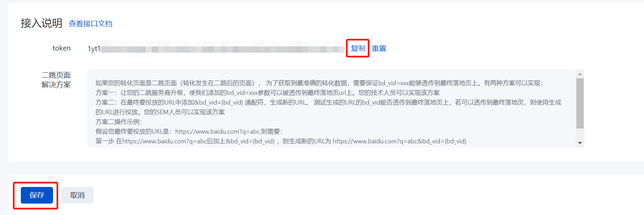Click the scrollbar track below the thumb
Viewport: 644px width, 215px height.
(x=580, y=134)
